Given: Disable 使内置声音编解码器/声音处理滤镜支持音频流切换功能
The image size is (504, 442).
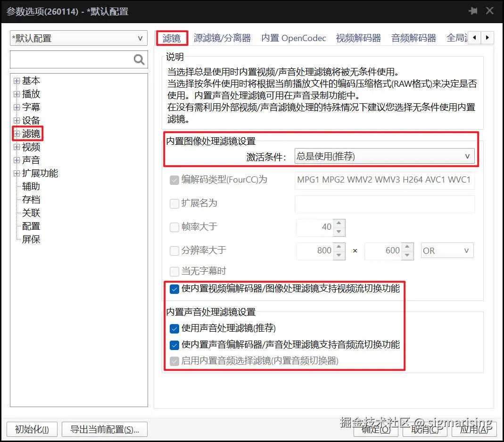Looking at the screenshot, I should point(174,345).
